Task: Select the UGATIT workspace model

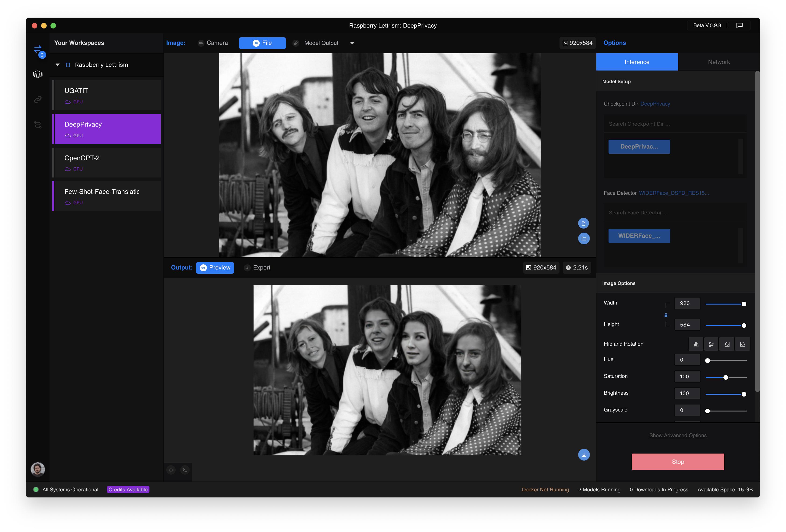Action: 106,95
